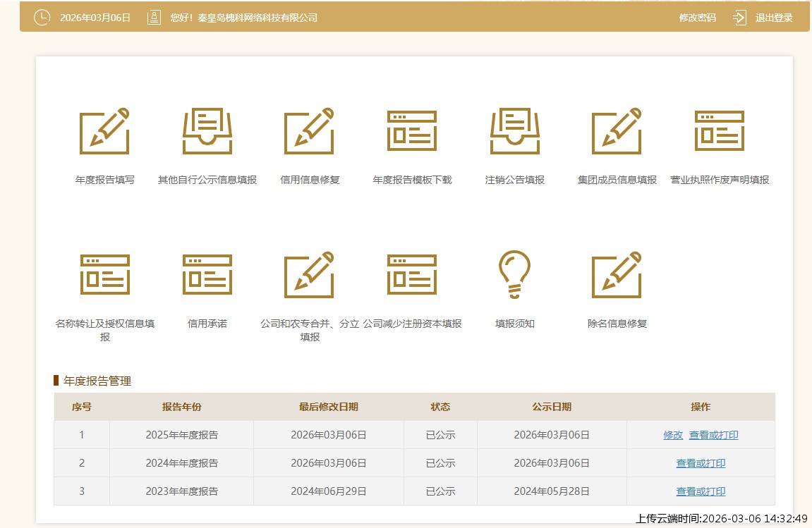Click the clock icon beside the date
The image size is (812, 528).
click(42, 18)
